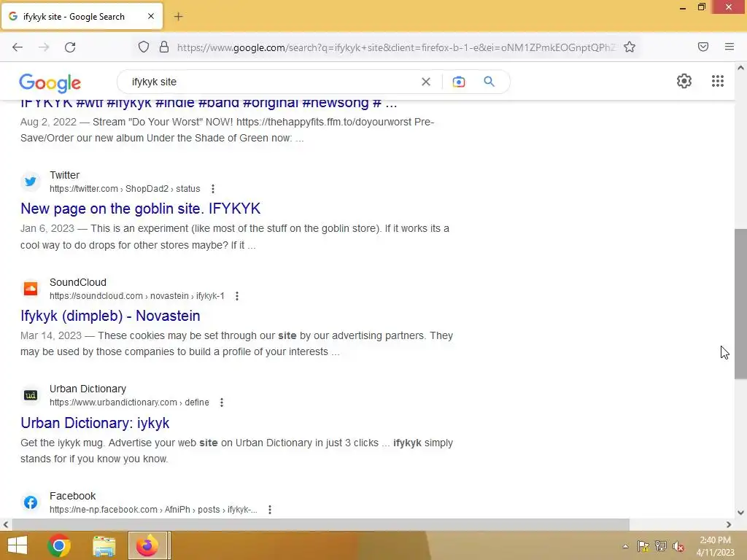
Task: Open a new browser tab
Action: [x=178, y=17]
